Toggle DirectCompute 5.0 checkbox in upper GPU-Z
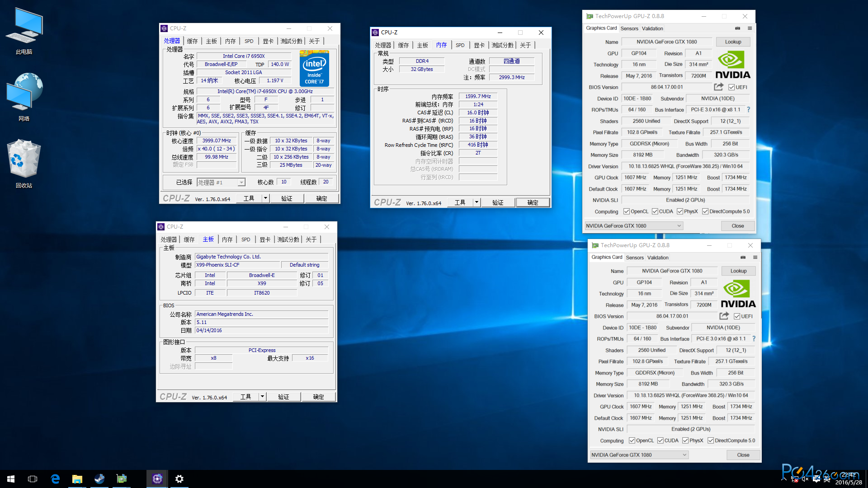Screen dimensions: 868x488 (x=705, y=211)
